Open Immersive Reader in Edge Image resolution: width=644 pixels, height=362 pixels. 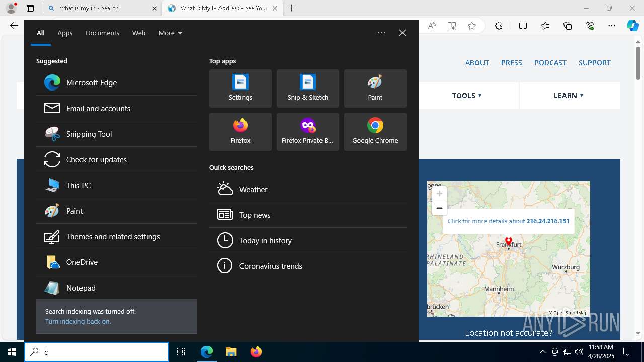452,26
